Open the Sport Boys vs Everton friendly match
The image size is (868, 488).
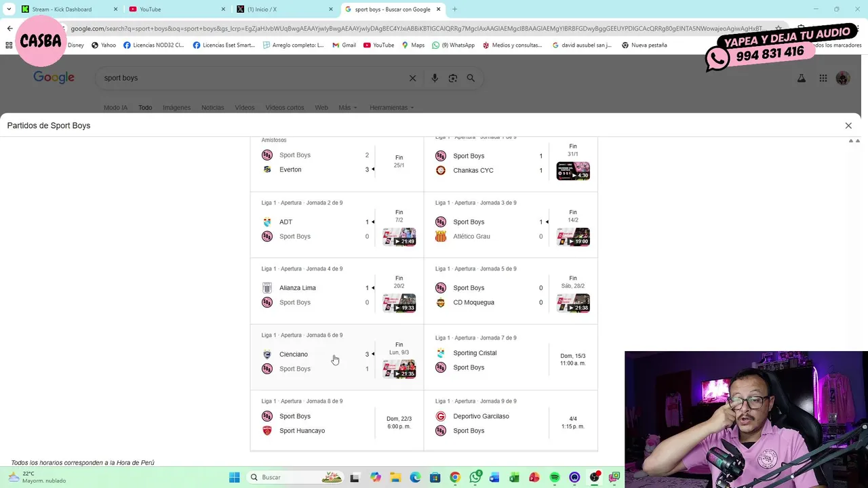click(x=337, y=163)
